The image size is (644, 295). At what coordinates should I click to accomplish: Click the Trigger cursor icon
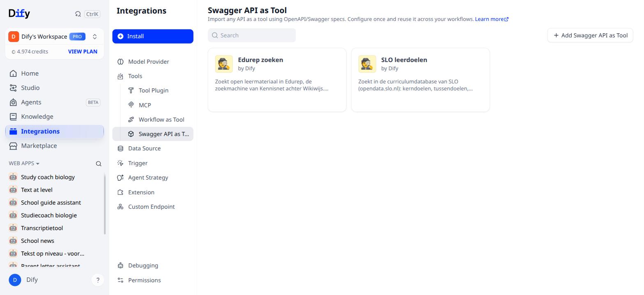tap(120, 163)
